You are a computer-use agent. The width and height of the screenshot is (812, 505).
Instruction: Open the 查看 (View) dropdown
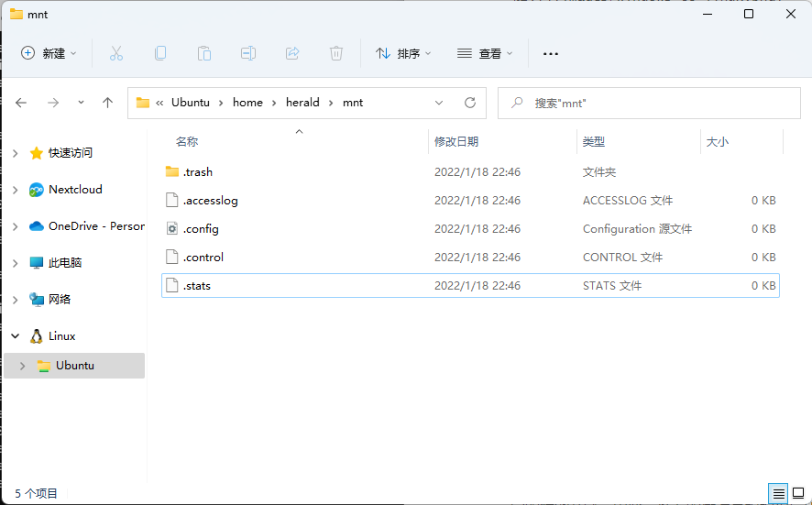pos(485,53)
